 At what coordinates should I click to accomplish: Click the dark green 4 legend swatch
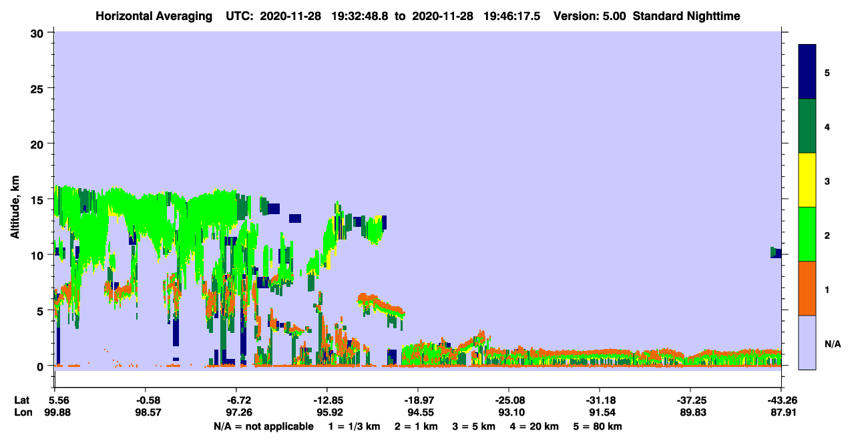[807, 126]
